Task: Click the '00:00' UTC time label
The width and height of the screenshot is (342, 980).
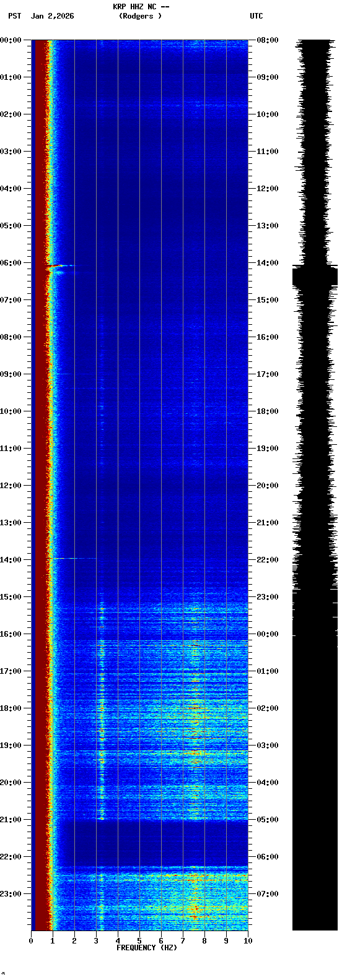Action: click(x=268, y=634)
